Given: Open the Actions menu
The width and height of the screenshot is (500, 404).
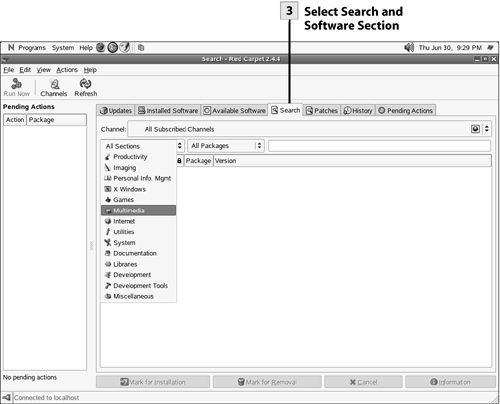Looking at the screenshot, I should coord(67,70).
